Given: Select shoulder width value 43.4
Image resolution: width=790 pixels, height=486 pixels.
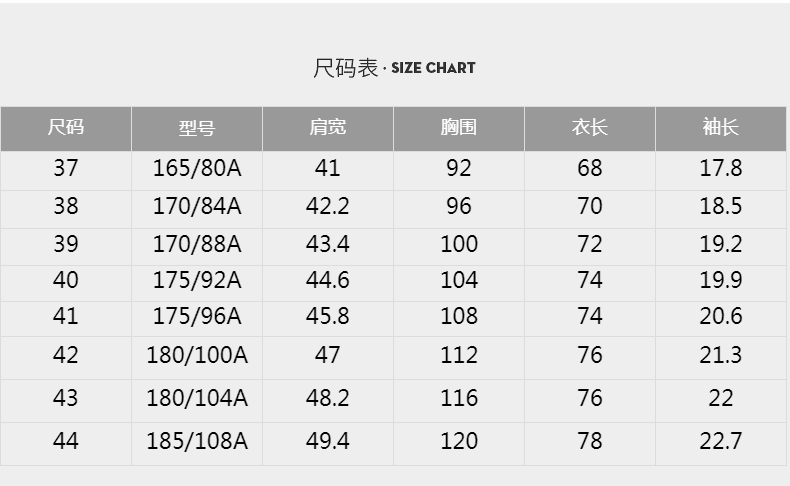Looking at the screenshot, I should coord(328,244).
